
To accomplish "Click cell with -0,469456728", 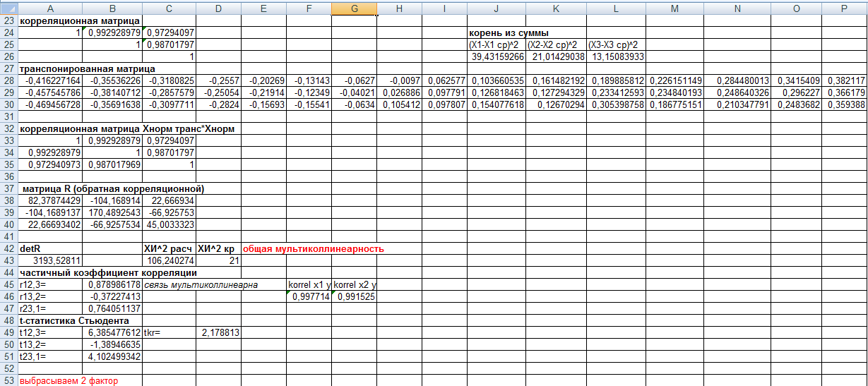I will (50, 105).
